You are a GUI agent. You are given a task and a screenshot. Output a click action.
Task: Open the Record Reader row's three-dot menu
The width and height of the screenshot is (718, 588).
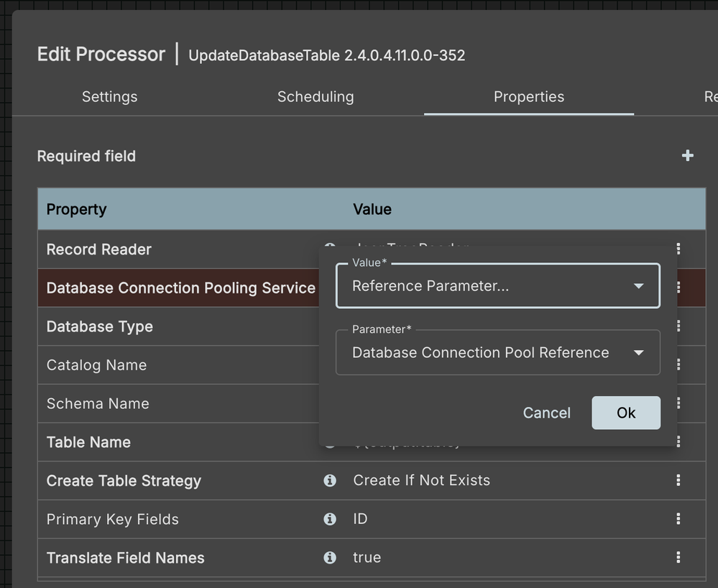pyautogui.click(x=678, y=249)
